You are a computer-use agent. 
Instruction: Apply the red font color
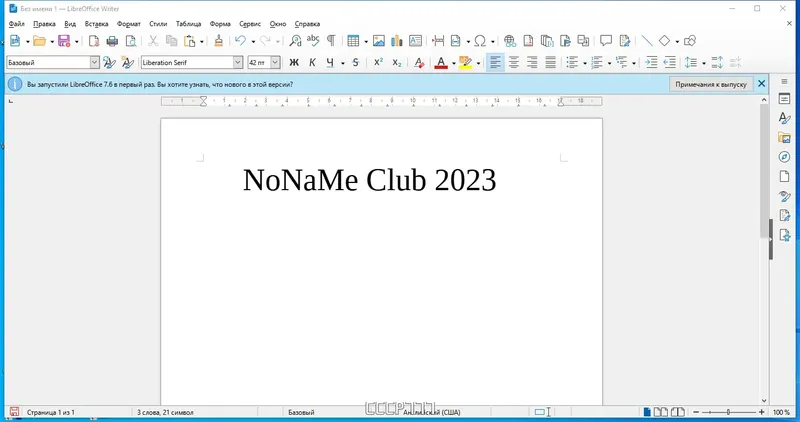(x=441, y=63)
